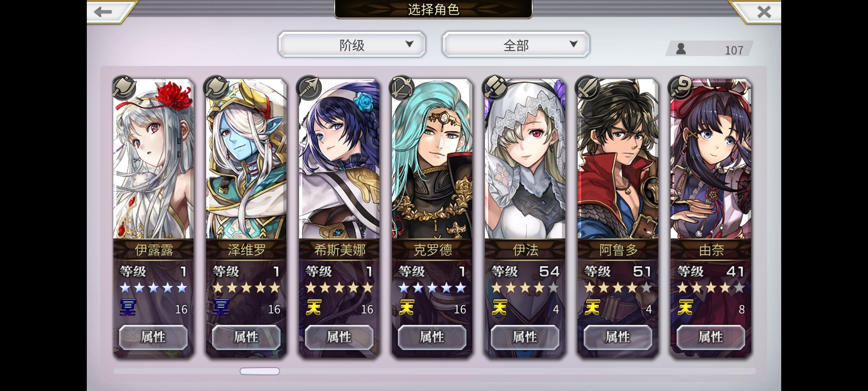Click the back arrow icon
The width and height of the screenshot is (868, 391).
coord(103,12)
